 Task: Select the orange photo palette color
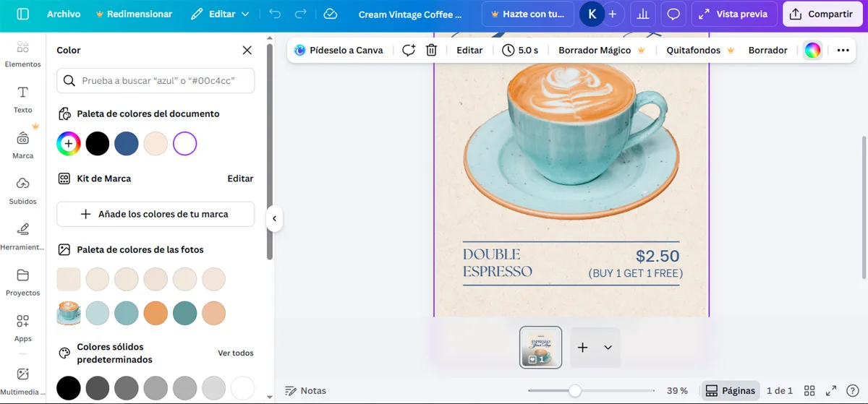tap(156, 314)
